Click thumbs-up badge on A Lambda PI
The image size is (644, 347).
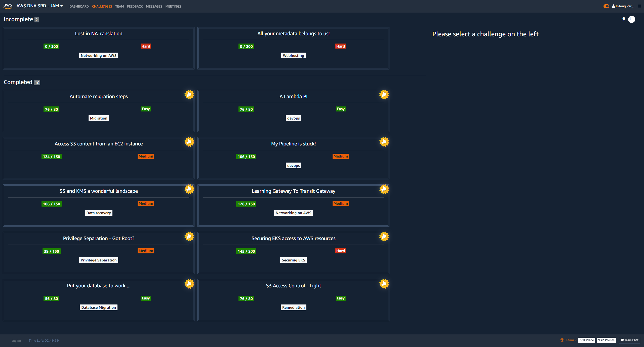(x=384, y=95)
